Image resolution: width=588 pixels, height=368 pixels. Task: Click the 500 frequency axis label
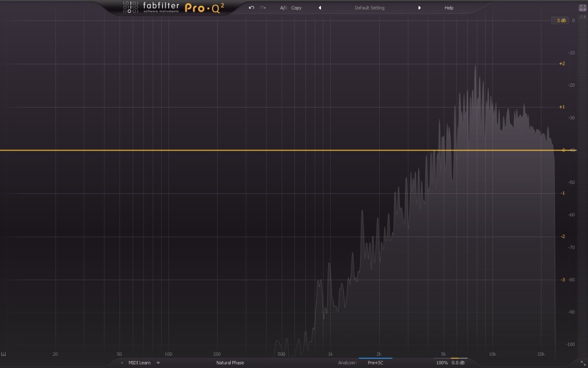281,354
